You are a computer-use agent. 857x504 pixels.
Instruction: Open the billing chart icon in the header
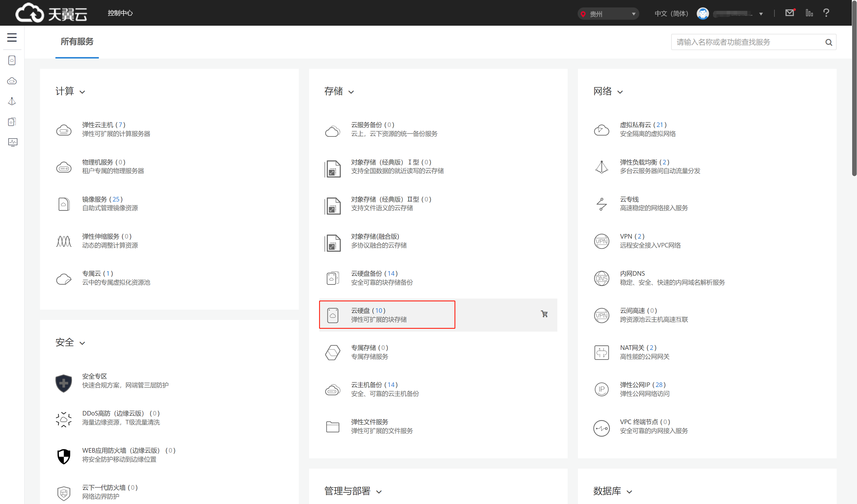[809, 13]
